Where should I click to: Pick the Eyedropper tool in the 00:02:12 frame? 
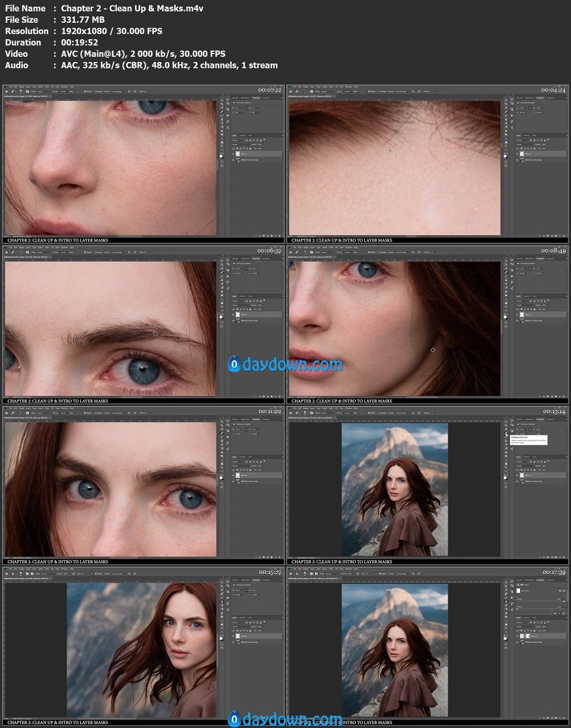tap(222, 108)
